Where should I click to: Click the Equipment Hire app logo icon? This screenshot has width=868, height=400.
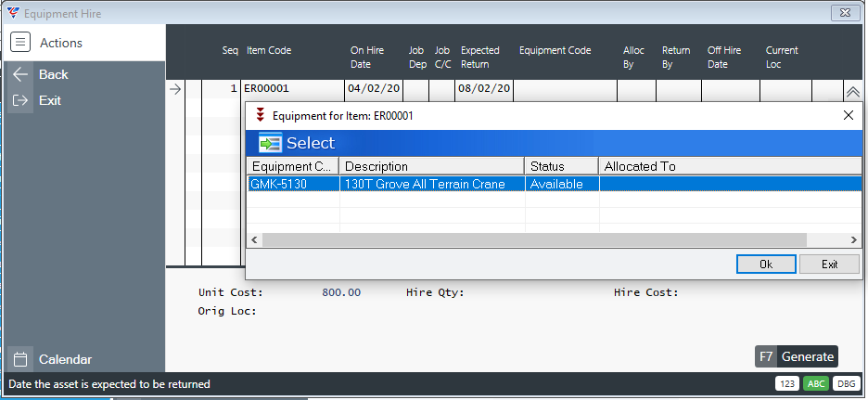[12, 14]
